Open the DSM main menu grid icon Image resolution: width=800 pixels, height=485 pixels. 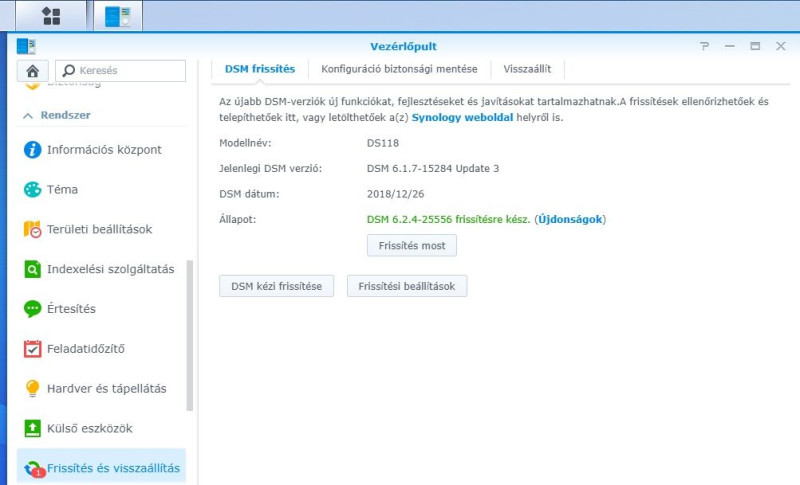point(51,16)
